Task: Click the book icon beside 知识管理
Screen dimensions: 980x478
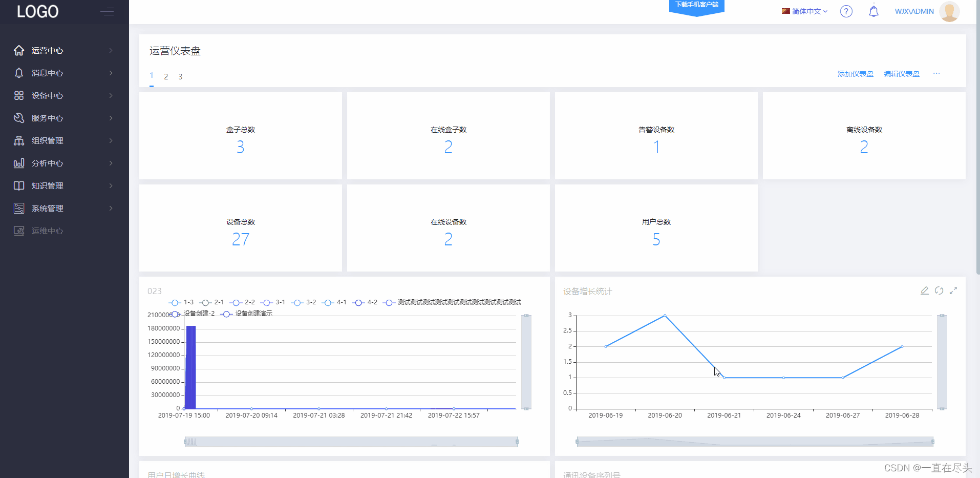Action: click(x=19, y=185)
